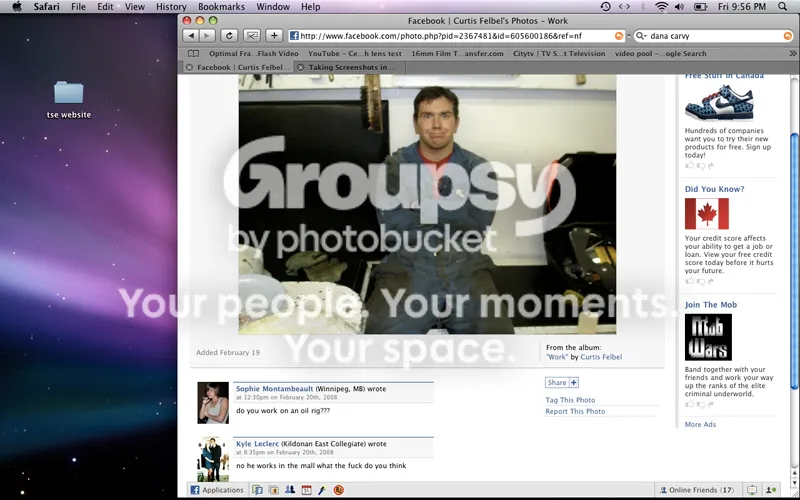The image size is (800, 500).
Task: Click the photos icon in the Facebook bottom bar
Action: click(x=273, y=490)
